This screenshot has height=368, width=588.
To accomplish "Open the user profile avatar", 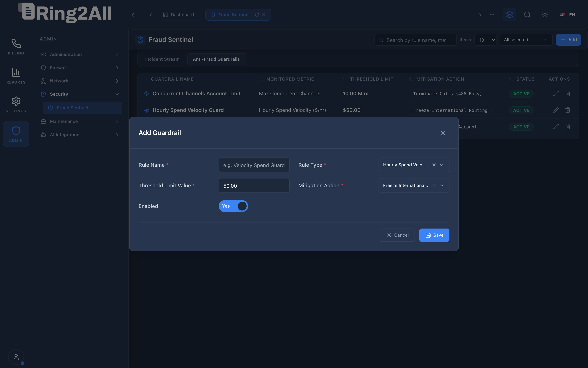I will (16, 357).
